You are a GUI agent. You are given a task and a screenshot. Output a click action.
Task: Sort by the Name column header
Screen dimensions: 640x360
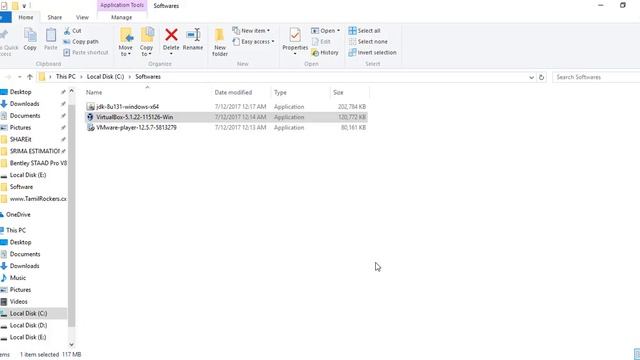click(x=94, y=93)
